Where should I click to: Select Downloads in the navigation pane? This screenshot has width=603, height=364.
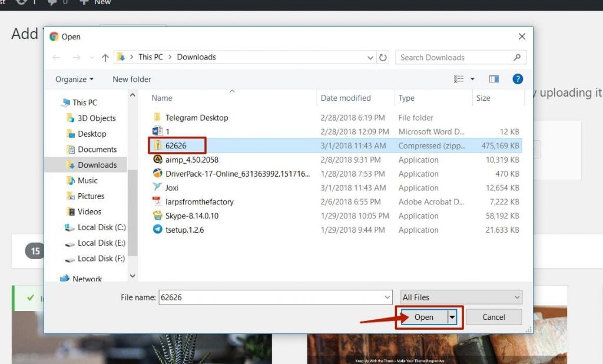click(x=97, y=165)
